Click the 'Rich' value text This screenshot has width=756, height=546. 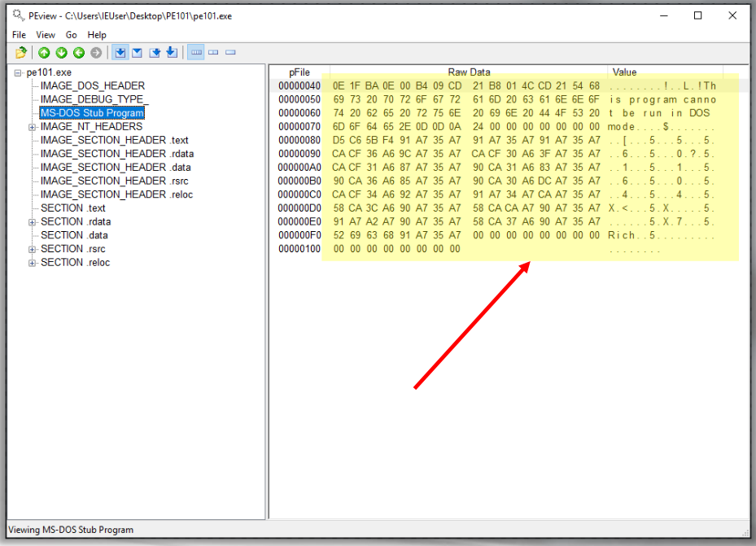(622, 235)
